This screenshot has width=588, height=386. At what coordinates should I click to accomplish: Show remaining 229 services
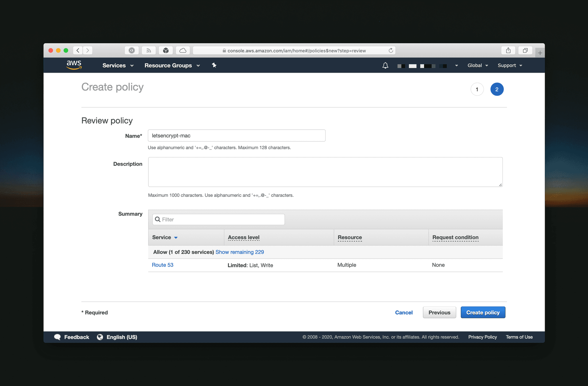pos(239,252)
